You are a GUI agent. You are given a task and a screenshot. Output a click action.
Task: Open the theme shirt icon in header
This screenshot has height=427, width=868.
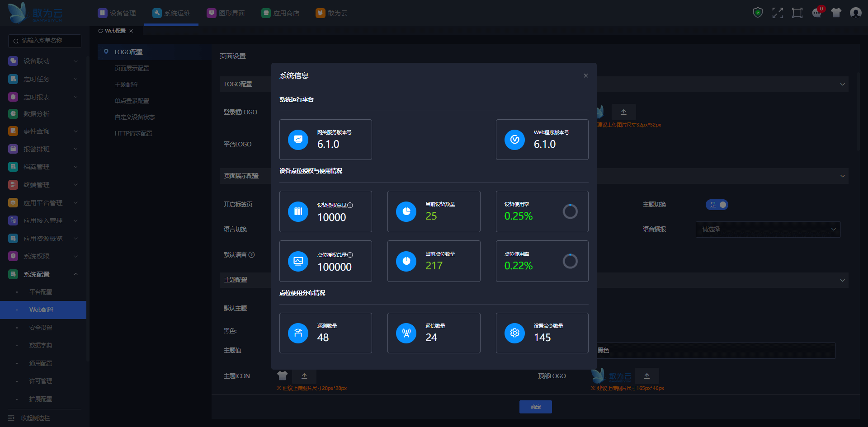coord(836,13)
